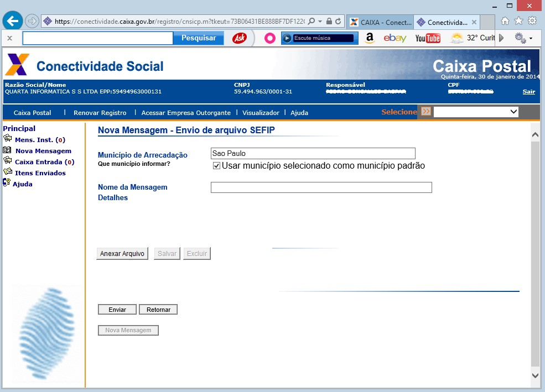Viewport: 545px width, 392px height.
Task: Click the orange Selecione arrows icon
Action: tap(426, 112)
